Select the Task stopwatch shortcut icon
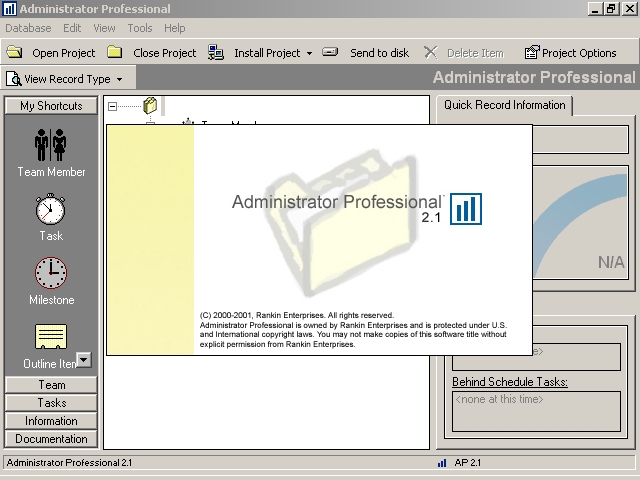640x480 pixels. [51, 209]
